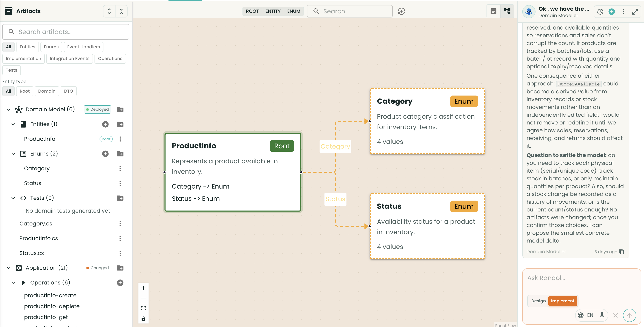This screenshot has width=644, height=327.
Task: Add a new entity with plus icon
Action: click(x=105, y=124)
